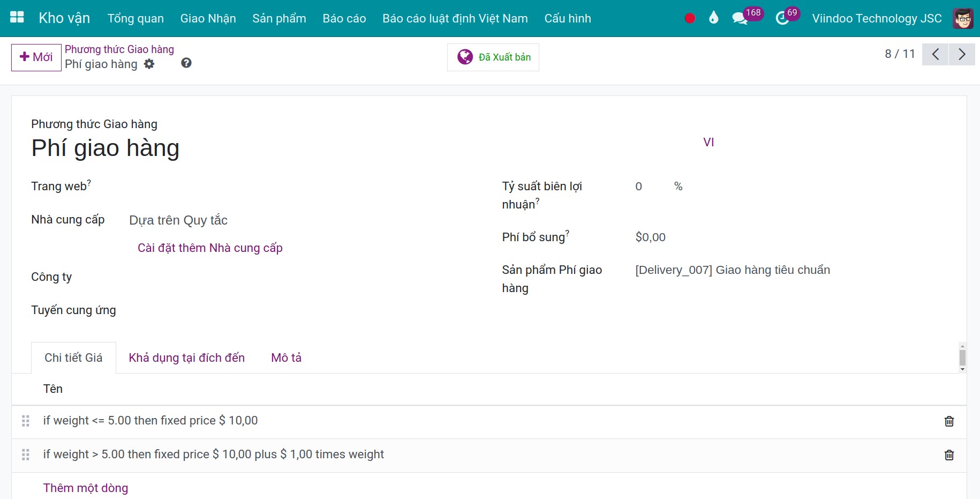The image size is (980, 499).
Task: Click the VI language translate button
Action: pos(708,143)
